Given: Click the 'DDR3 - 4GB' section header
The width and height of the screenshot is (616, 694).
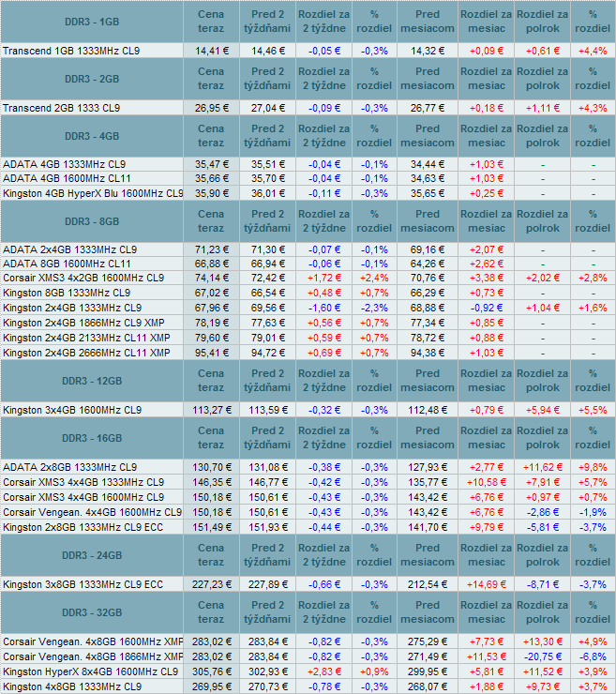Looking at the screenshot, I should 92,136.
